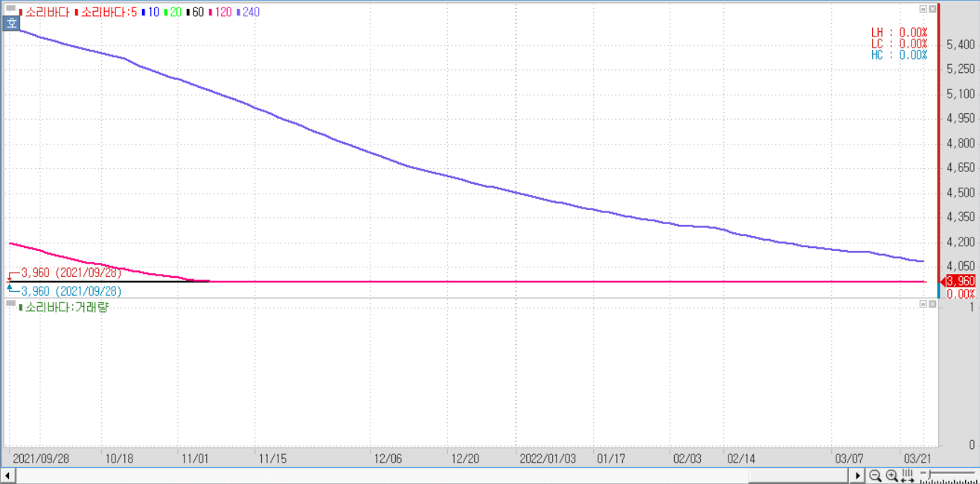This screenshot has height=484, width=980.
Task: Click the 'LH : 0.00%' indicator text
Action: (899, 33)
